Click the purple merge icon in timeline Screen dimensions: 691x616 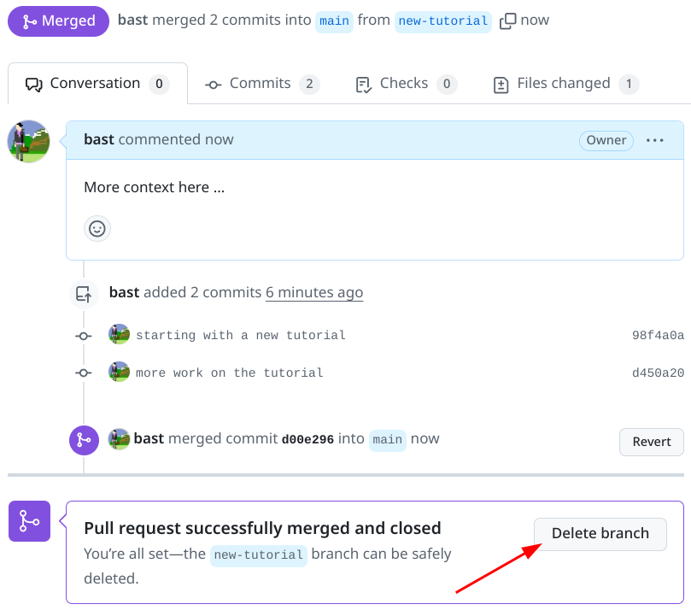coord(84,440)
